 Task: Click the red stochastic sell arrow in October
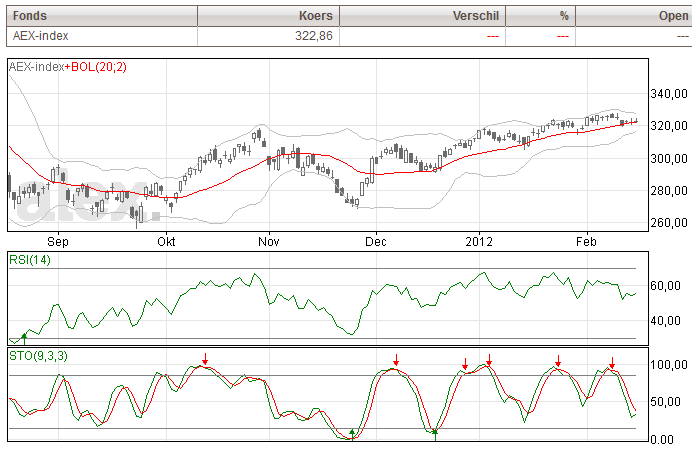205,359
